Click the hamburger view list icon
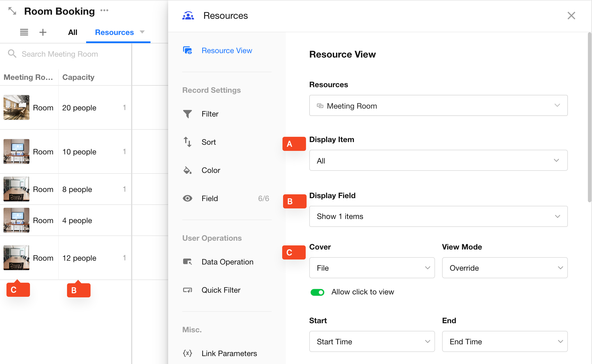 (24, 32)
